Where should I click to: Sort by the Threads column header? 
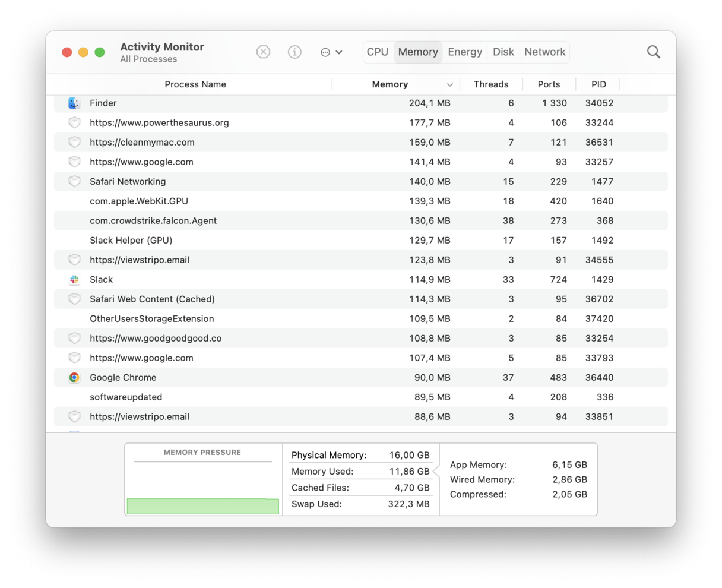tap(491, 84)
